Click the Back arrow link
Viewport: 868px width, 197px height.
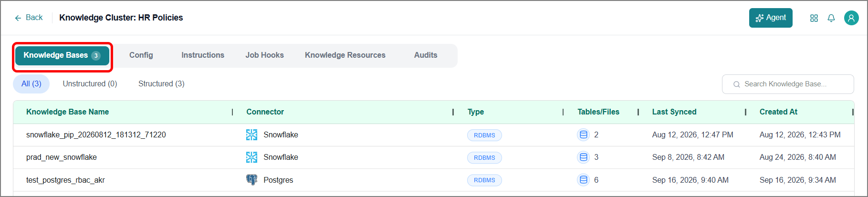[29, 18]
